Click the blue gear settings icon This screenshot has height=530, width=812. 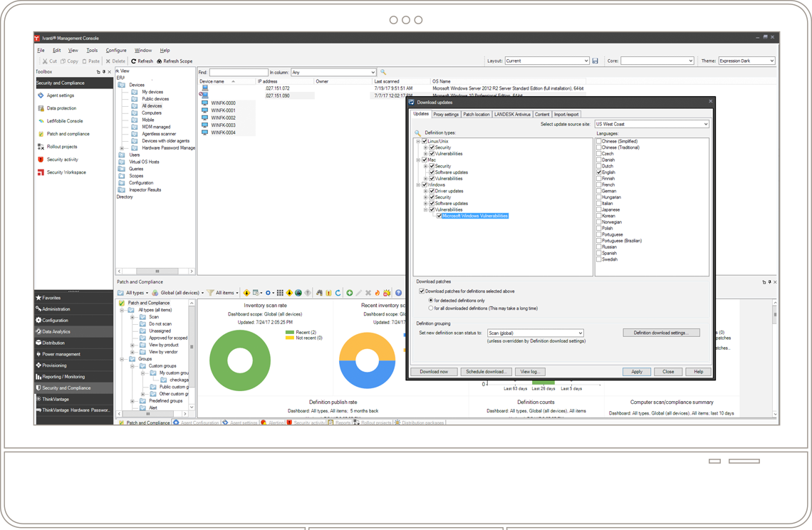[x=268, y=293]
